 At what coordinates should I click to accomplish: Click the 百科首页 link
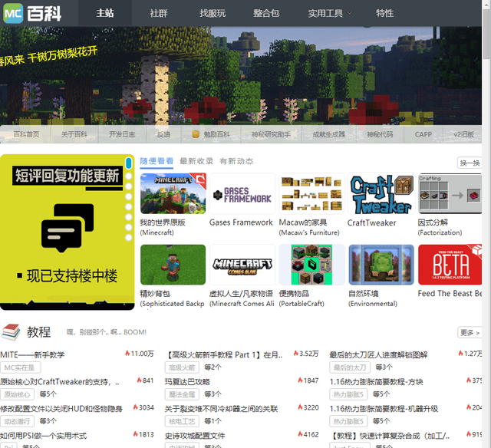pyautogui.click(x=26, y=134)
